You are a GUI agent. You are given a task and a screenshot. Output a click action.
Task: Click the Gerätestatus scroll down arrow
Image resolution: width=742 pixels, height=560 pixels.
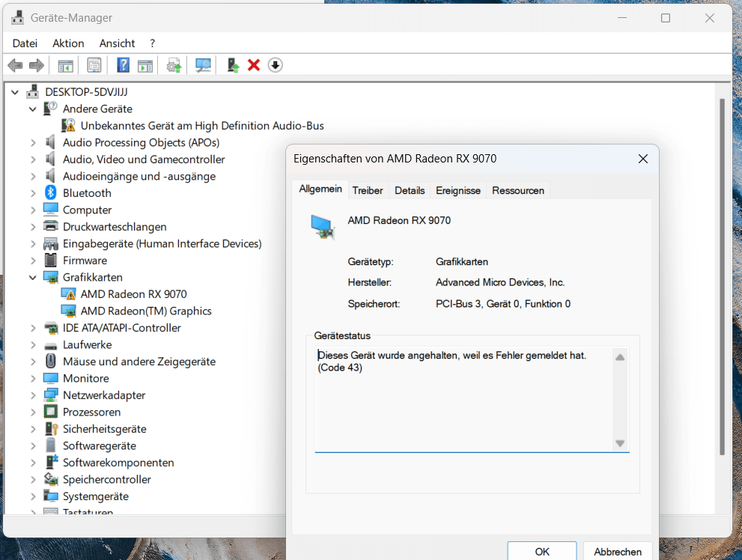620,443
